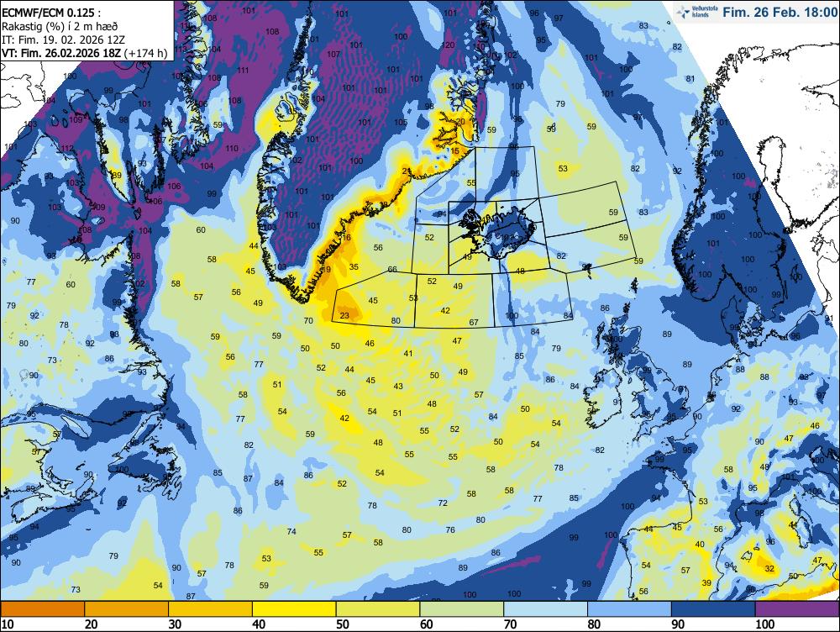
Task: Click the value '44' off west Greenland
Action: [254, 246]
